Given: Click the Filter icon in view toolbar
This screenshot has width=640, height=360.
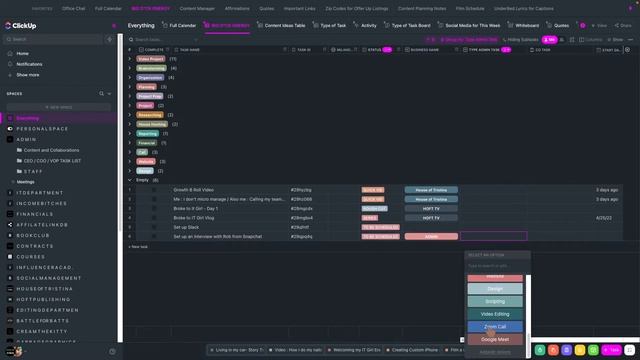Looking at the screenshot, I should pos(431,40).
